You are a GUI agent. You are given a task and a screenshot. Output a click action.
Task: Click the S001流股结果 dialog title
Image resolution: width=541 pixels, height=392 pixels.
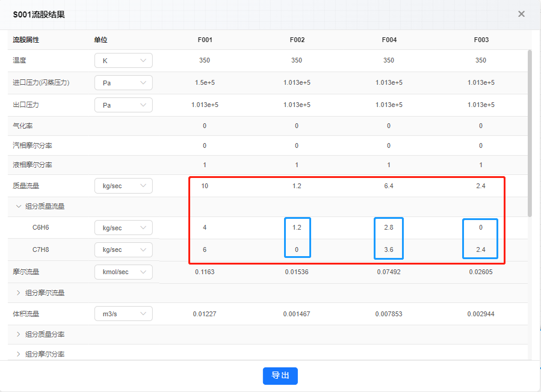39,14
